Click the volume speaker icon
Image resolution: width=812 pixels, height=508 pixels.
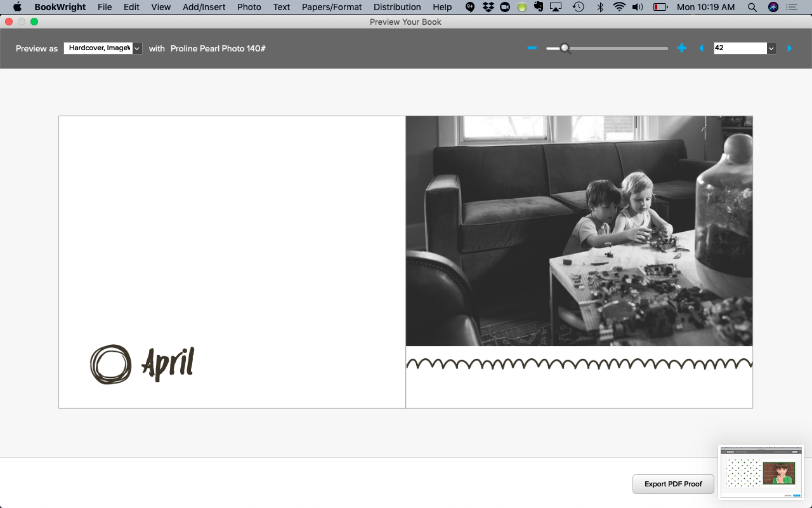(638, 7)
